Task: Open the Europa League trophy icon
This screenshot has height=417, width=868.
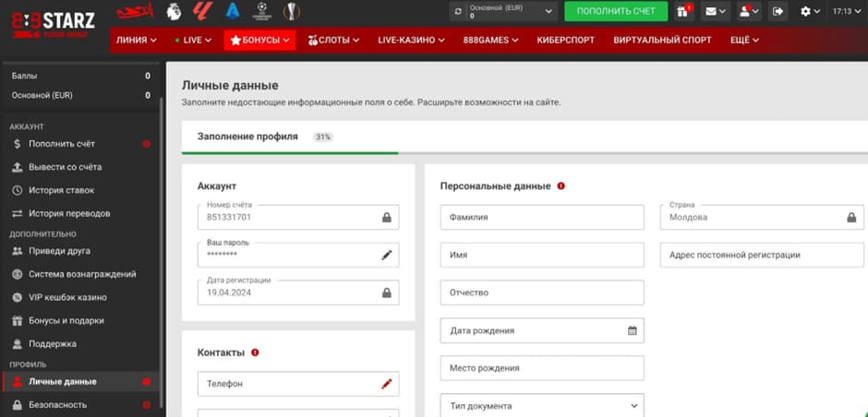Action: [x=291, y=11]
